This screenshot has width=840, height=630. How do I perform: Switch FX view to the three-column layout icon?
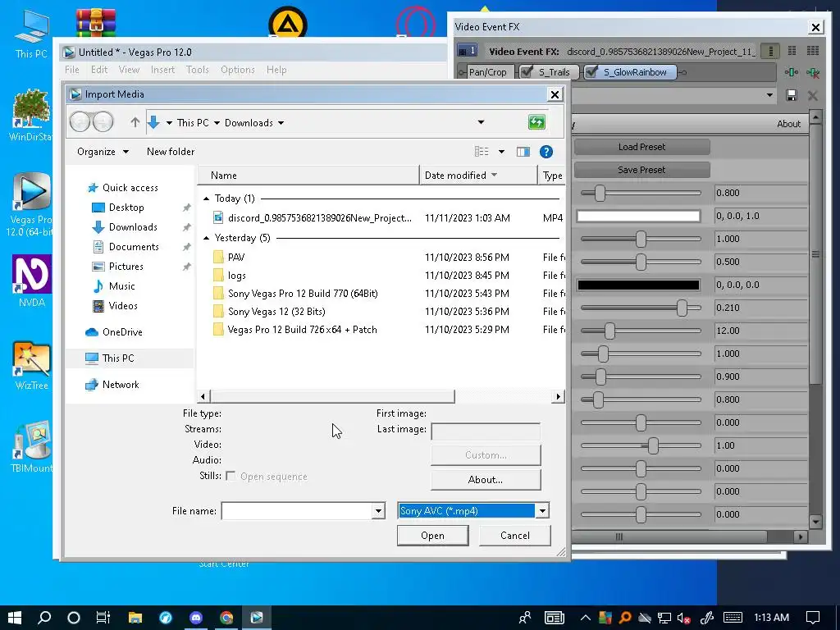click(x=813, y=51)
